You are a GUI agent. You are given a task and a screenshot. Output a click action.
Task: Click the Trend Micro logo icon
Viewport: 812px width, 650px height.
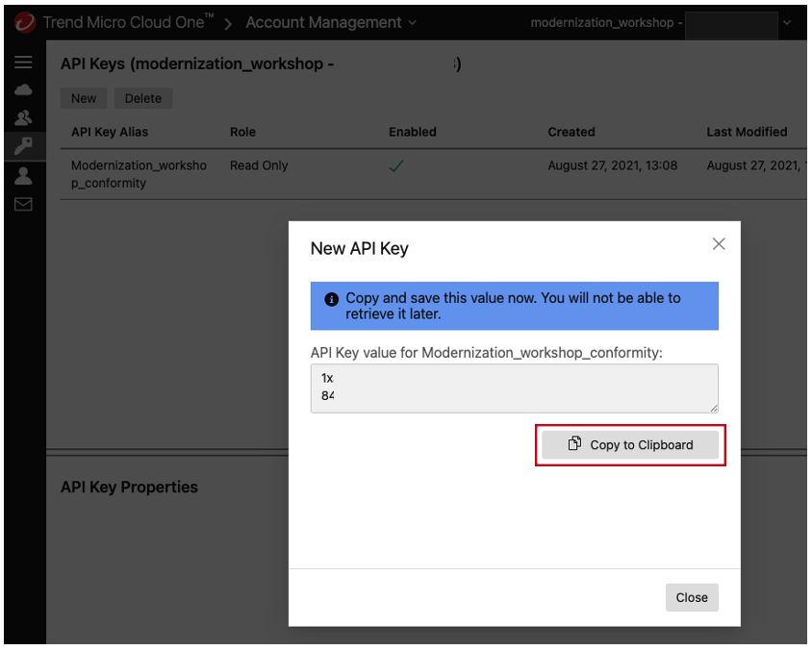pos(25,22)
